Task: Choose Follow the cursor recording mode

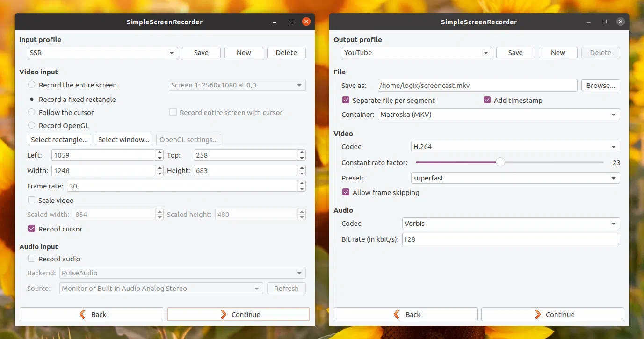Action: (x=31, y=112)
